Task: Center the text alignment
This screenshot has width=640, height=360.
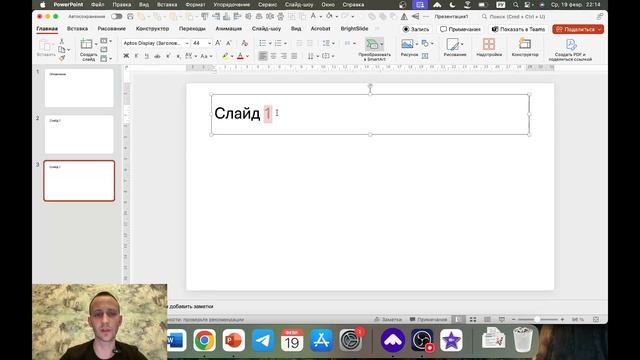Action: pos(273,56)
